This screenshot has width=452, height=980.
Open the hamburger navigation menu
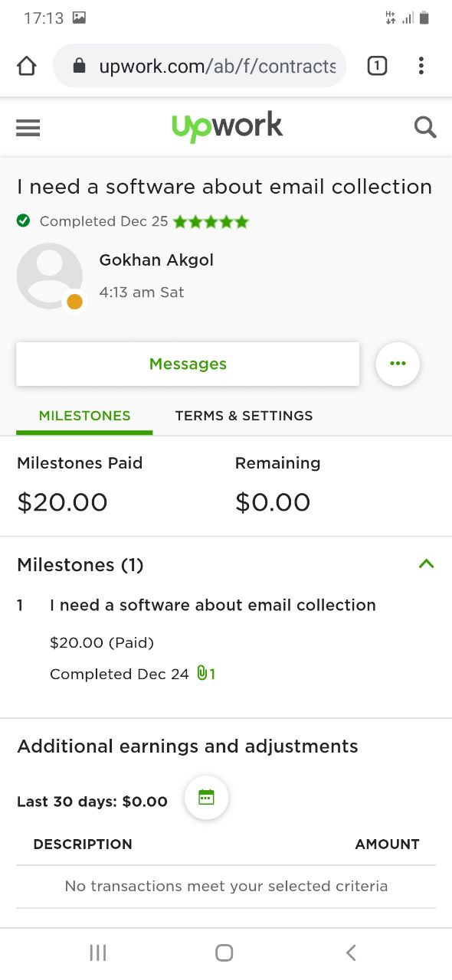[x=28, y=127]
